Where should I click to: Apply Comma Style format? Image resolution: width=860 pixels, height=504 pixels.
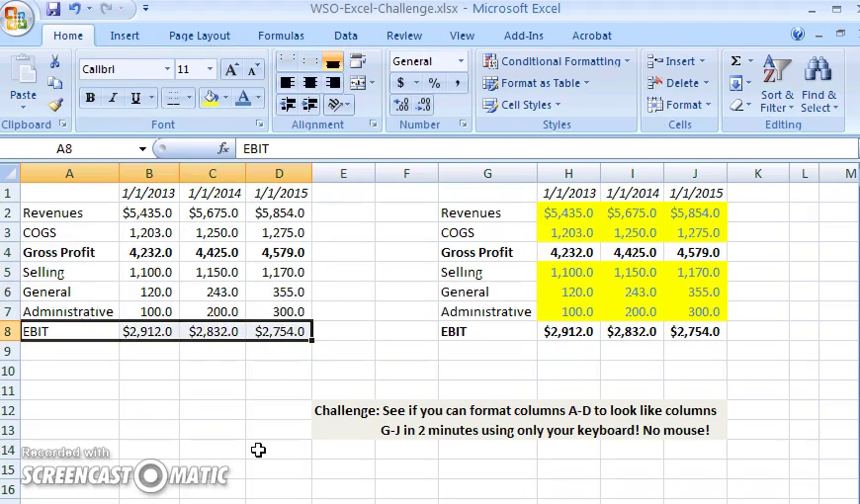coord(457,83)
